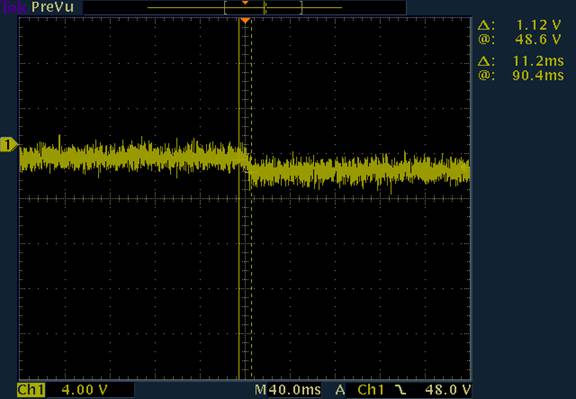Click the Tek logo in the top corner
Viewport: 576px width, 399px height.
click(13, 7)
